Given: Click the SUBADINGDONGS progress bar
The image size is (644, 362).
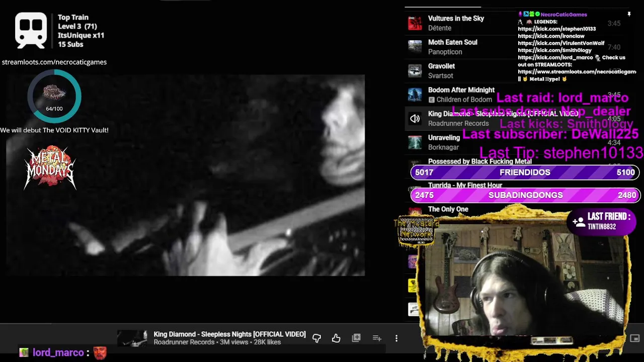Looking at the screenshot, I should click(525, 195).
